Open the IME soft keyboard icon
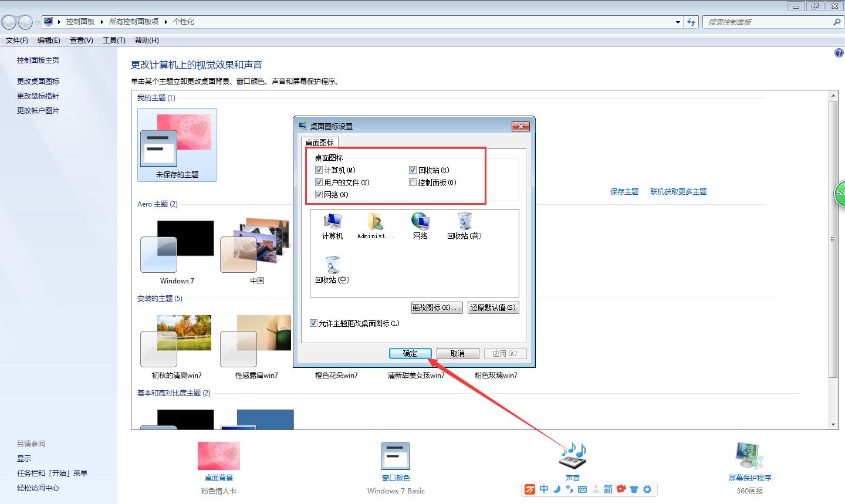Screen dimensions: 845x504 [582, 489]
